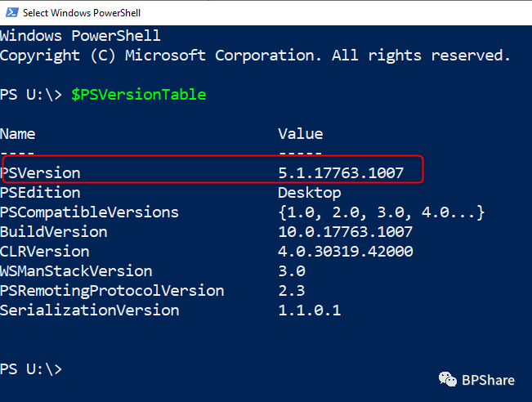Click the Name column header
532x402 pixels.
18,134
